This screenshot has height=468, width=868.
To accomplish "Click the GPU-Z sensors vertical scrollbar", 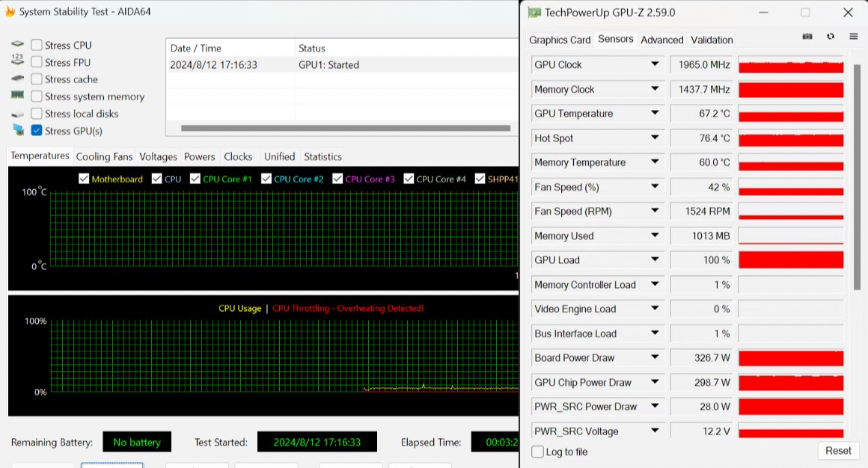I will 857,177.
